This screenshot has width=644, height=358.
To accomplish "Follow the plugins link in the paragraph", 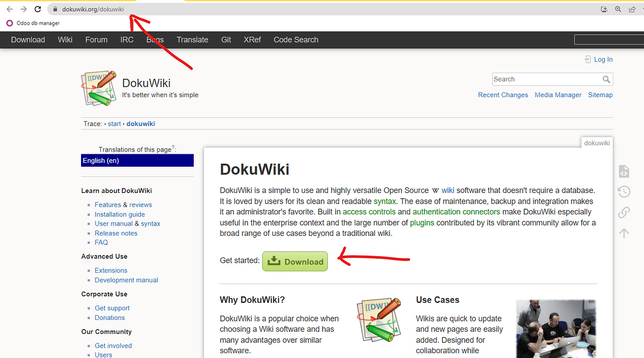I will point(422,222).
